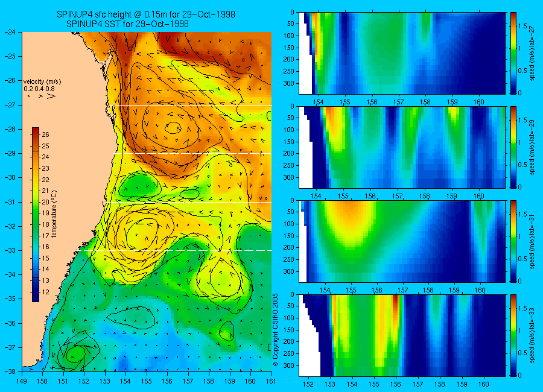Click the "20" value on the temperature scale
The width and height of the screenshot is (543, 392).
(x=45, y=202)
